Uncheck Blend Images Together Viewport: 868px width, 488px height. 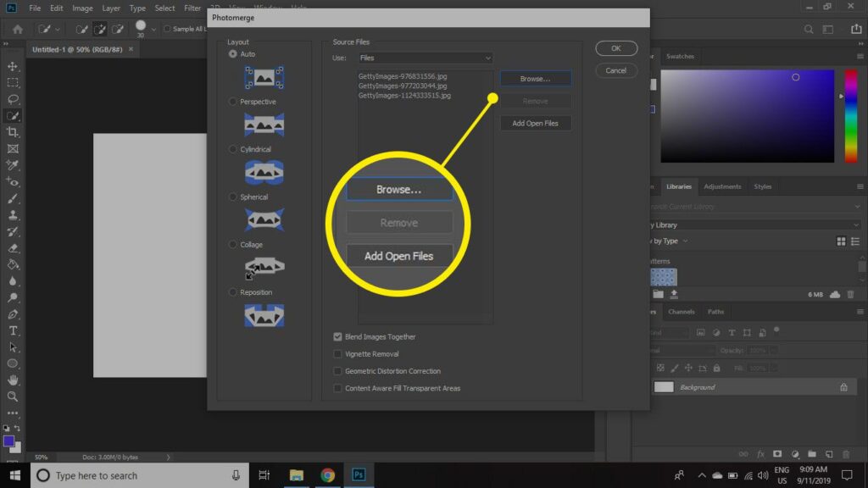[x=337, y=337]
